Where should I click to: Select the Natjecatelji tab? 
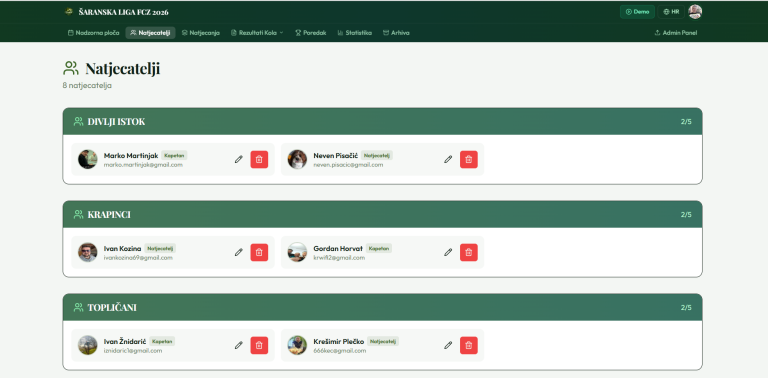[150, 33]
